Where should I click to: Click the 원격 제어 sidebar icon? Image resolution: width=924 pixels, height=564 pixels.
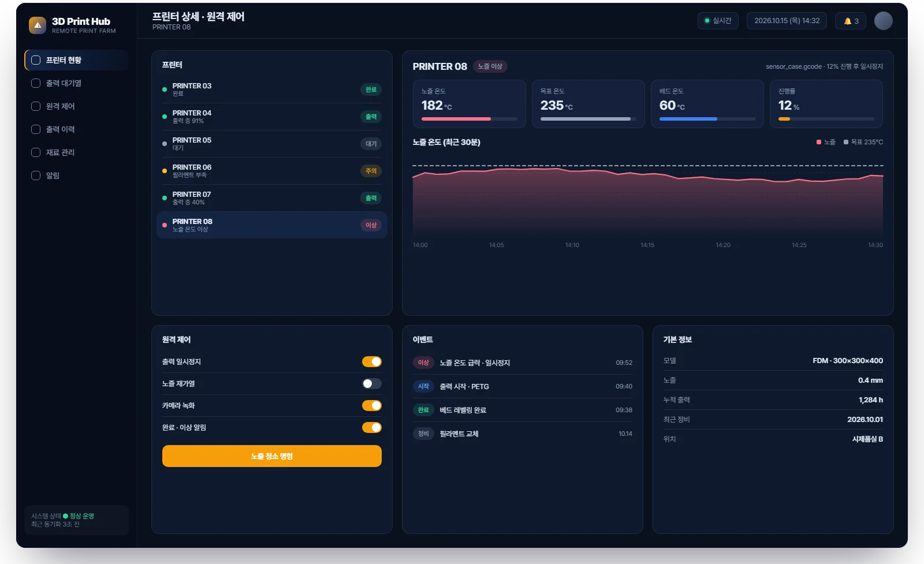(36, 106)
